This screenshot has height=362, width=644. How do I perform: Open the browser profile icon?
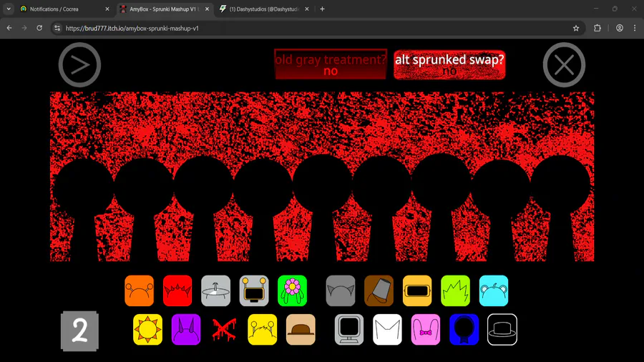620,28
